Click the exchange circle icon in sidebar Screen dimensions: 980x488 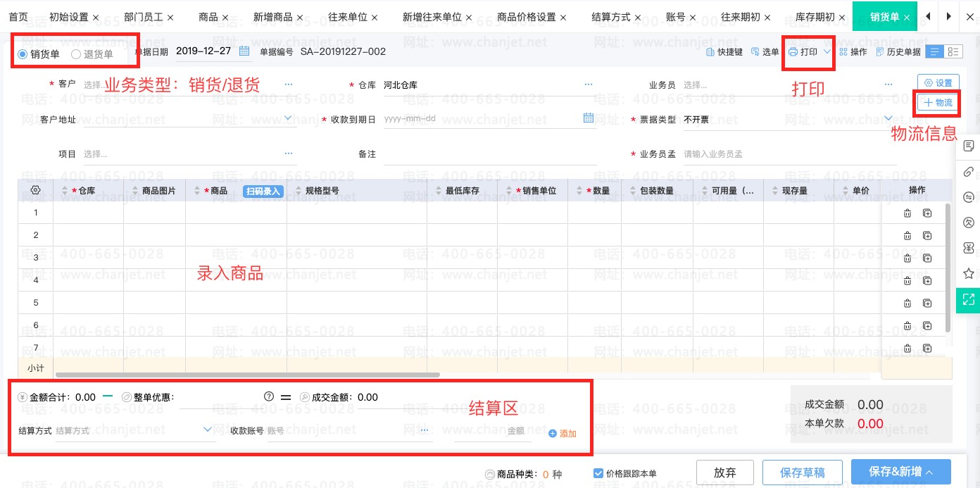pos(969,197)
